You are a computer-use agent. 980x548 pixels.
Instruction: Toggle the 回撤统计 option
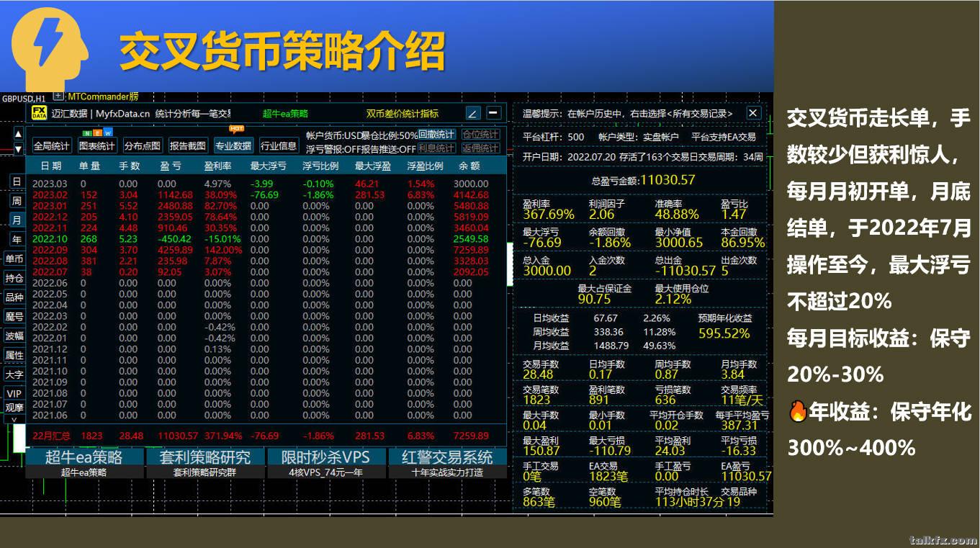coord(436,135)
